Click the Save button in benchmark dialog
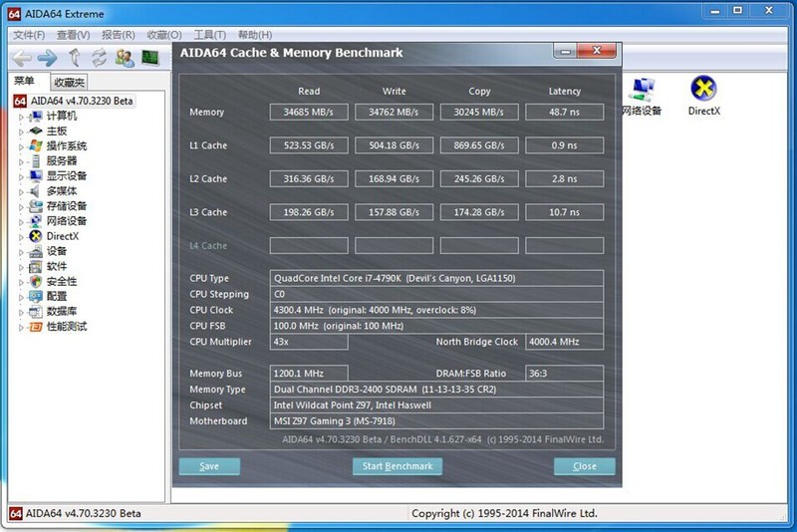The width and height of the screenshot is (797, 532). pyautogui.click(x=209, y=466)
